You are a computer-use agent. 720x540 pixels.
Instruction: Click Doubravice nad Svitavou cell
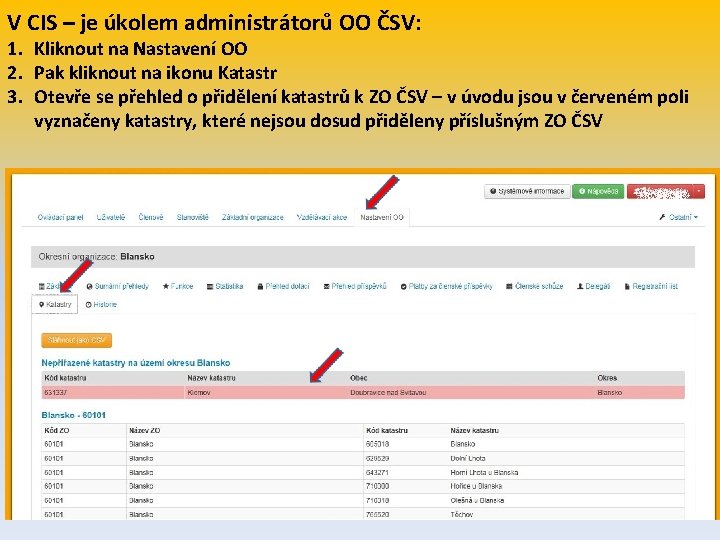[x=388, y=393]
